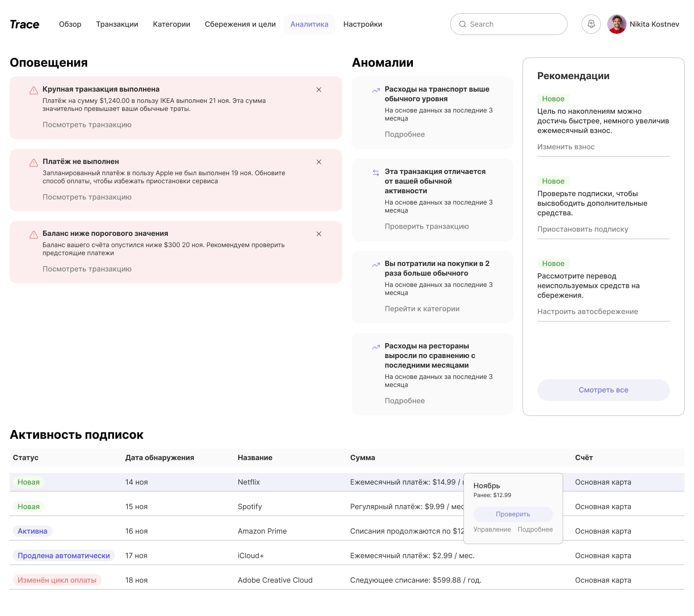Click the search magnifier icon
This screenshot has height=616, width=694.
(462, 24)
